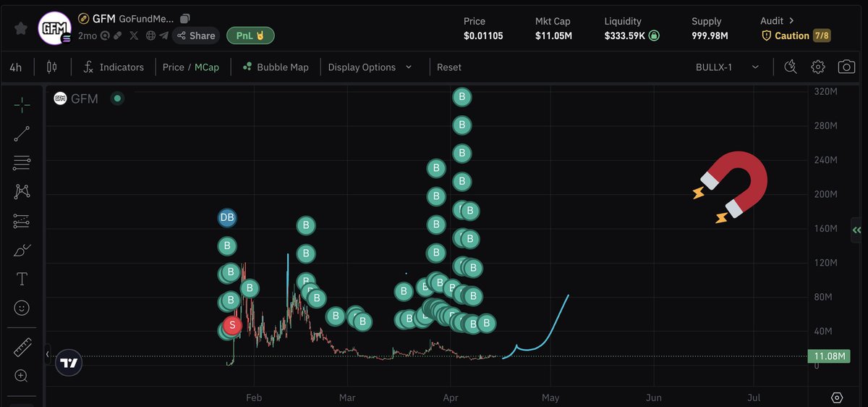This screenshot has height=407, width=868.
Task: Toggle the Bubble Map view
Action: point(276,67)
